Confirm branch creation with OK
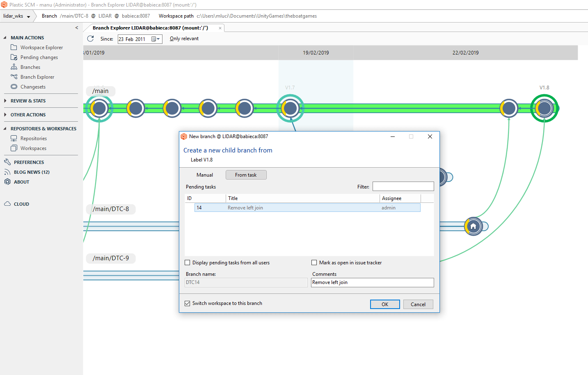 click(384, 304)
